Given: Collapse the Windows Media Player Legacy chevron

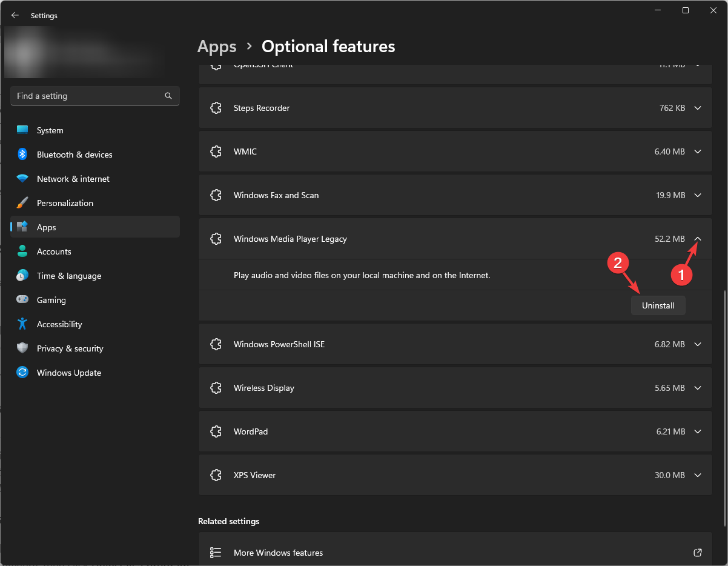Looking at the screenshot, I should click(698, 239).
